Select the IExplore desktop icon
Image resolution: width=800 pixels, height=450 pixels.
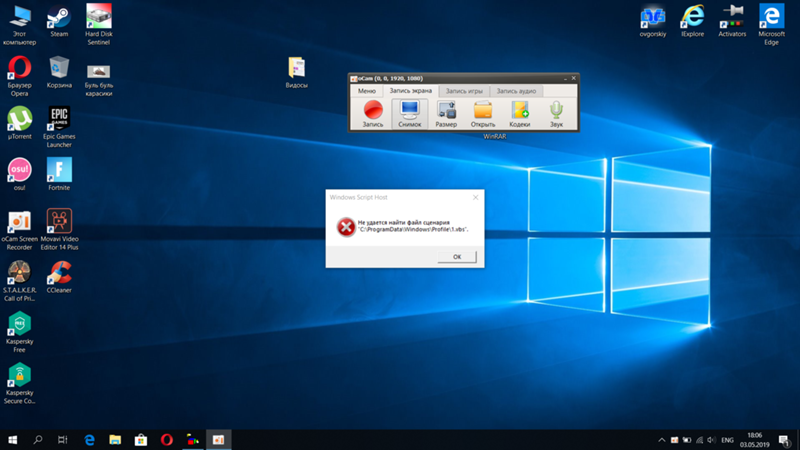(x=692, y=20)
